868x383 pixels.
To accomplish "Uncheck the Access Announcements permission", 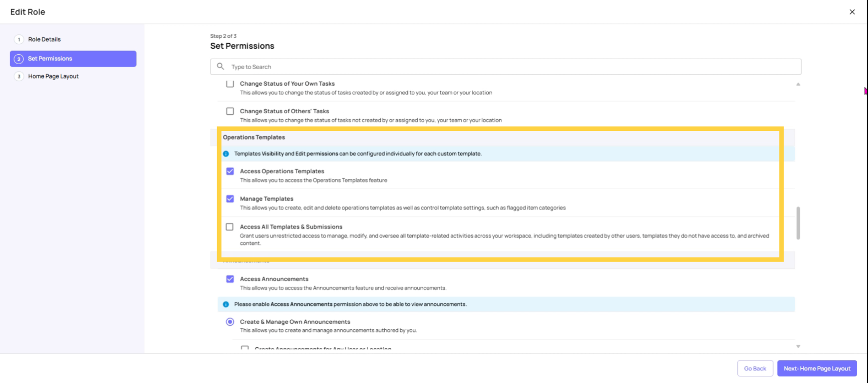I will point(230,279).
